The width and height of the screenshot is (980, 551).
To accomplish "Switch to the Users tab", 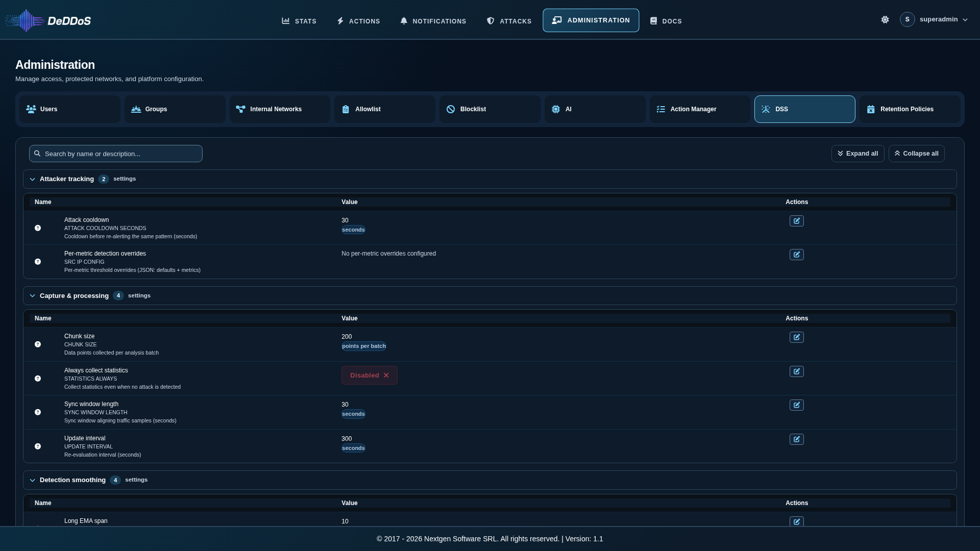I will 70,109.
